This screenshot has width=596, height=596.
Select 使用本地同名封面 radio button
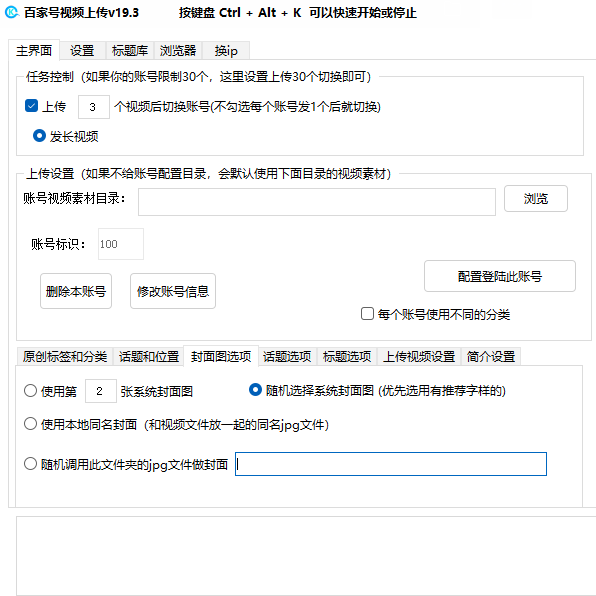tap(30, 424)
